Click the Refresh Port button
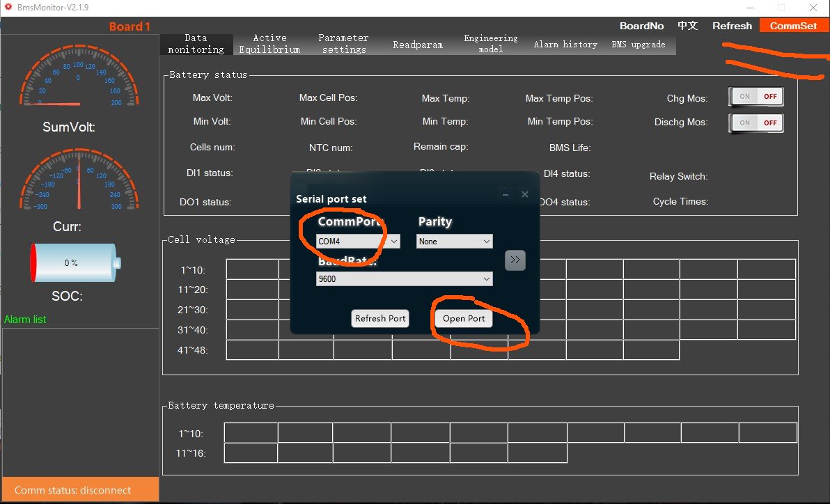 coord(380,318)
